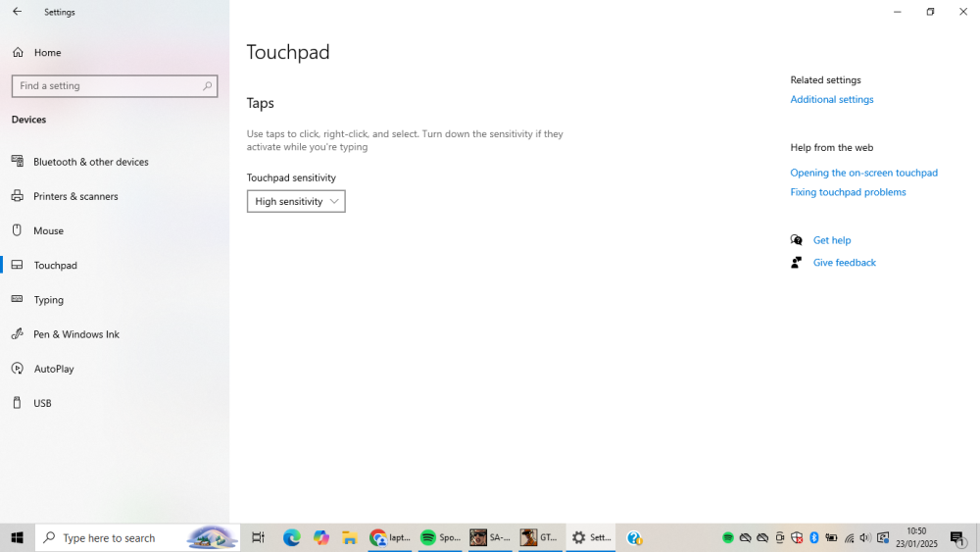Click the Get help chat bubble icon
This screenshot has height=552, width=980.
point(796,240)
